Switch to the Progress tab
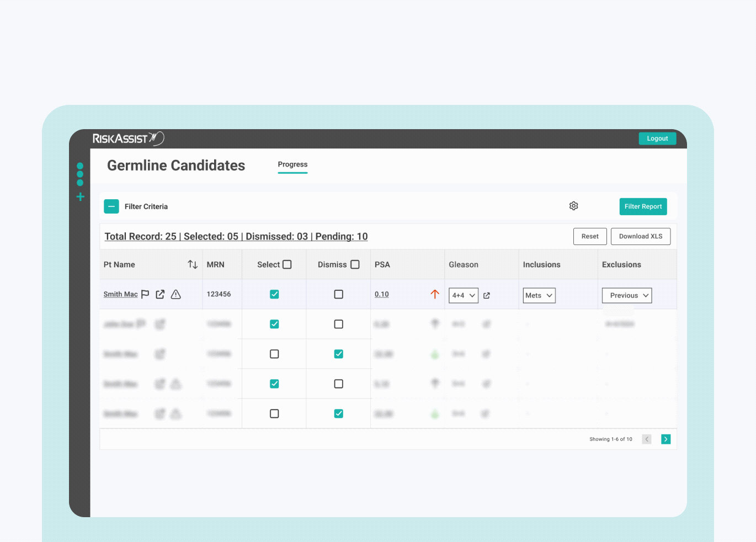Viewport: 756px width, 542px height. [x=292, y=164]
